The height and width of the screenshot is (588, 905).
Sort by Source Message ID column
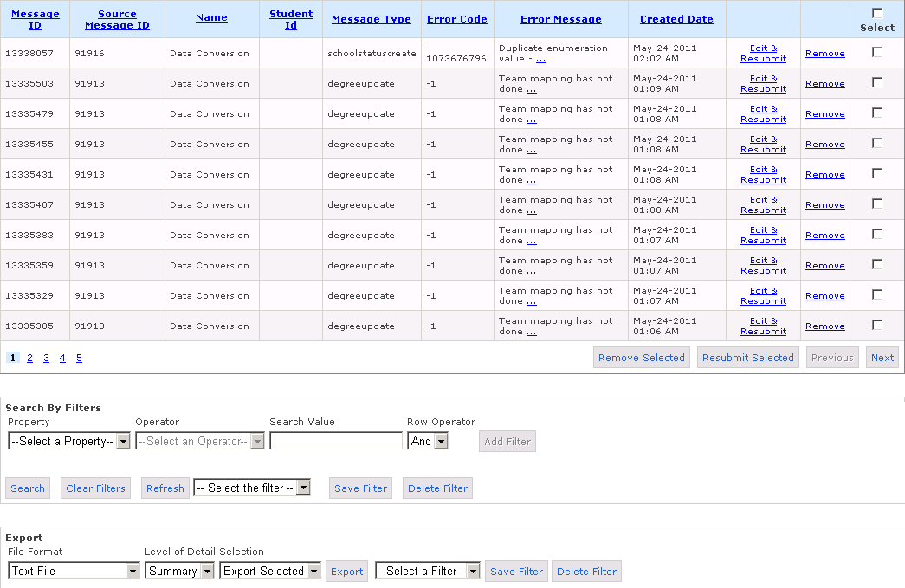click(117, 20)
